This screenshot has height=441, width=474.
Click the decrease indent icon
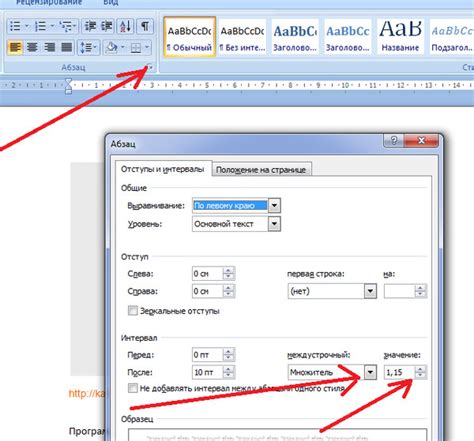(x=90, y=26)
